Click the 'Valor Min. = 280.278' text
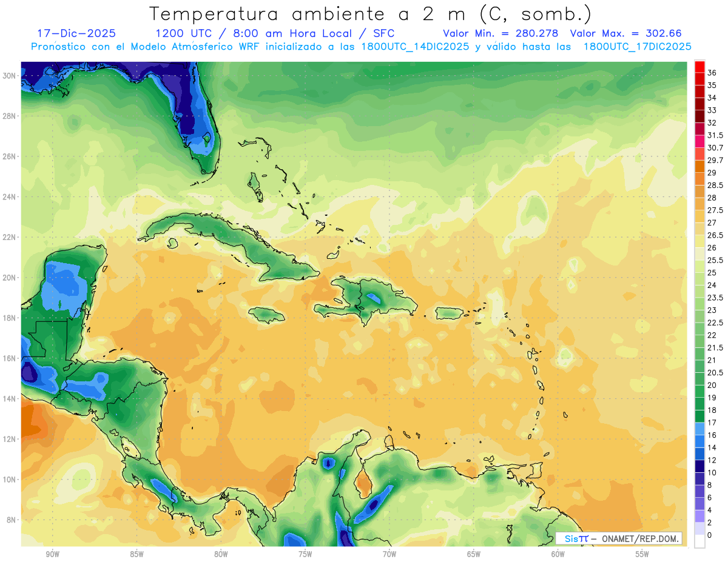Screen dimensions: 728x562 coord(500,33)
